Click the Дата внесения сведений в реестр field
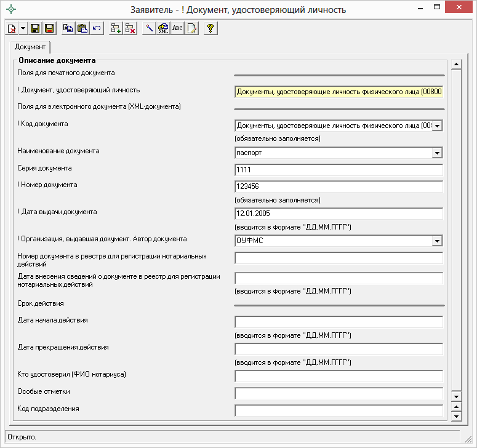The image size is (477, 448). [339, 278]
